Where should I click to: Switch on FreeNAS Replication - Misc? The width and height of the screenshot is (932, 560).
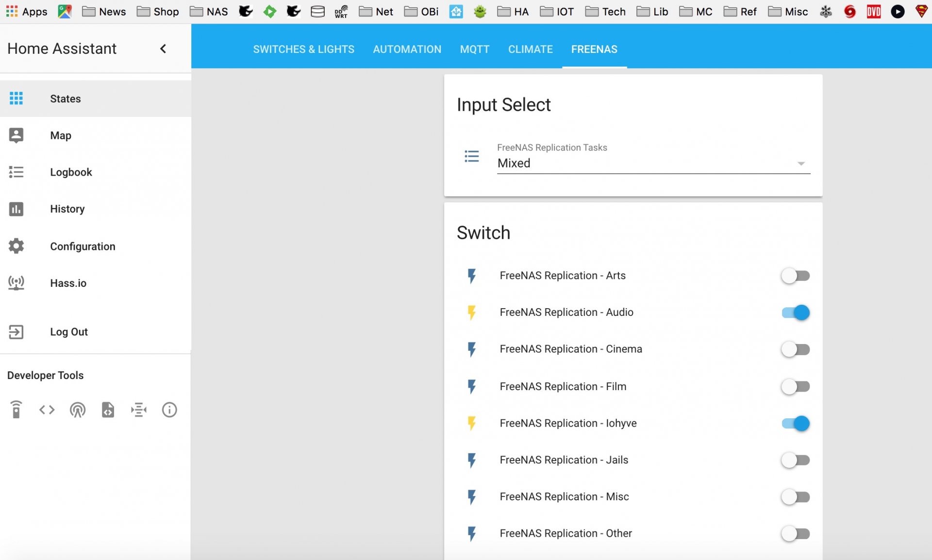795,497
